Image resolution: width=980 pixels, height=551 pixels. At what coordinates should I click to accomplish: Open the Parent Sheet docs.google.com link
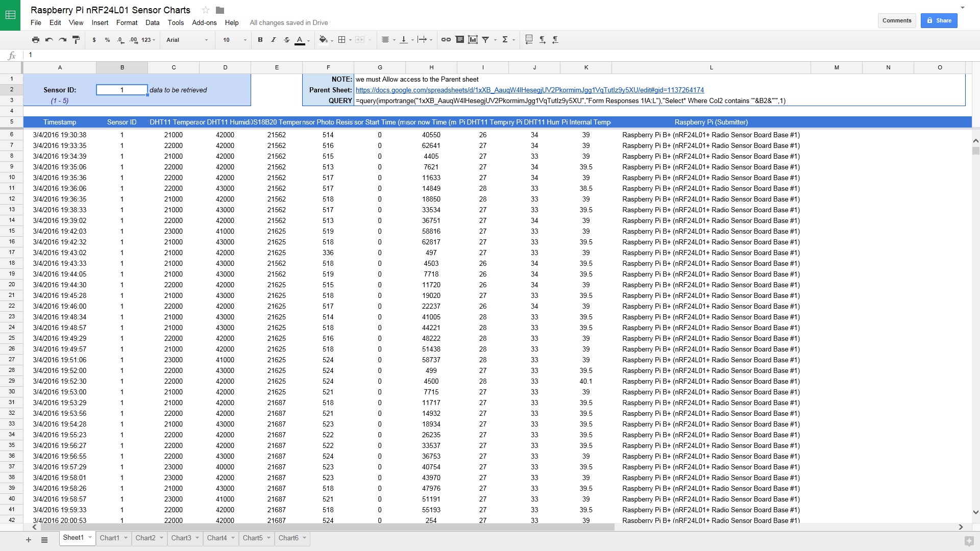click(530, 90)
